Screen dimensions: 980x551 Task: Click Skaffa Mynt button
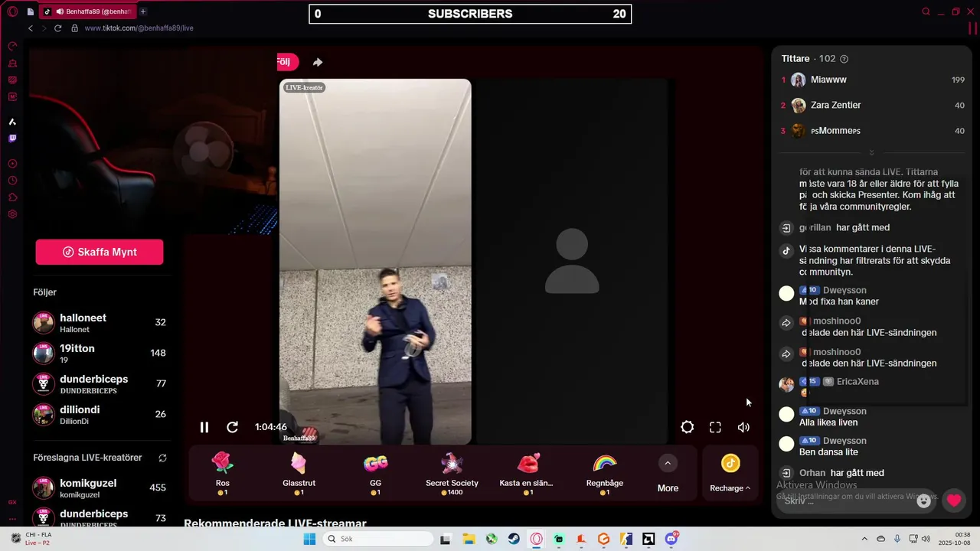click(100, 252)
